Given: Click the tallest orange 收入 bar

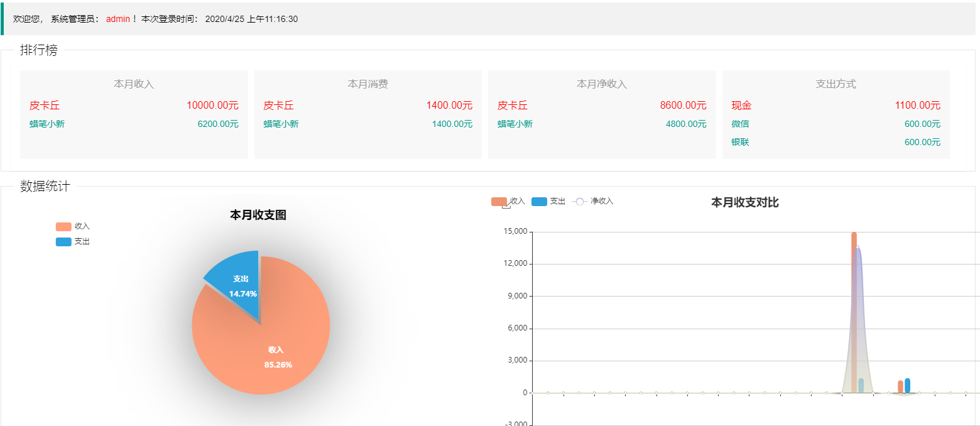Looking at the screenshot, I should pos(854,312).
